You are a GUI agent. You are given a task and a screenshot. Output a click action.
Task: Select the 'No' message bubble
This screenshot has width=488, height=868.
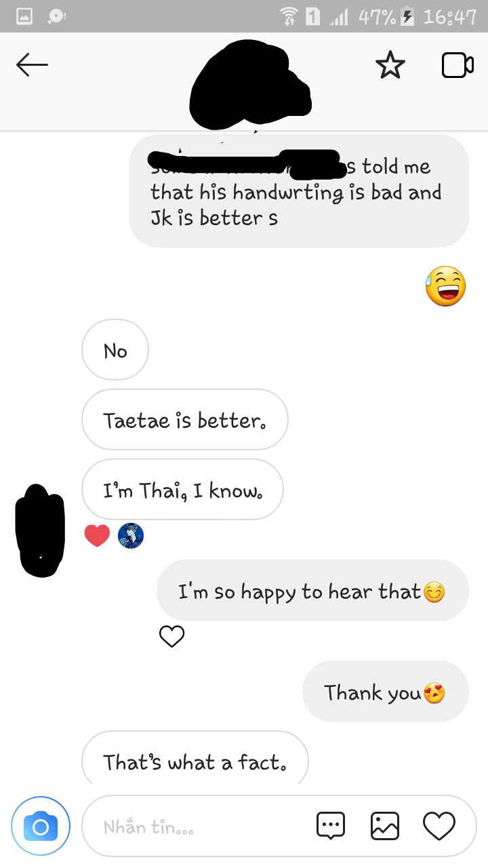click(x=115, y=350)
